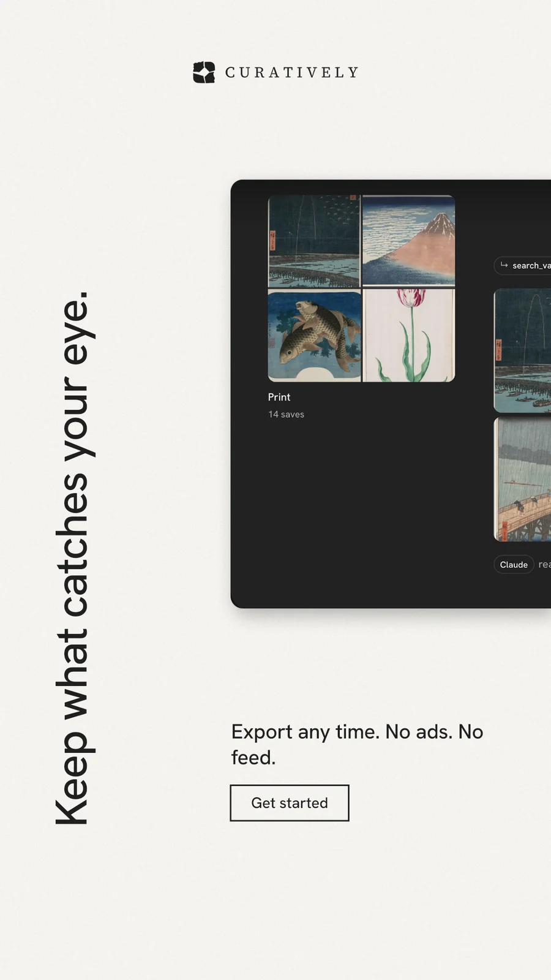Click the Get started button
Screen dimensions: 551x980
[290, 803]
